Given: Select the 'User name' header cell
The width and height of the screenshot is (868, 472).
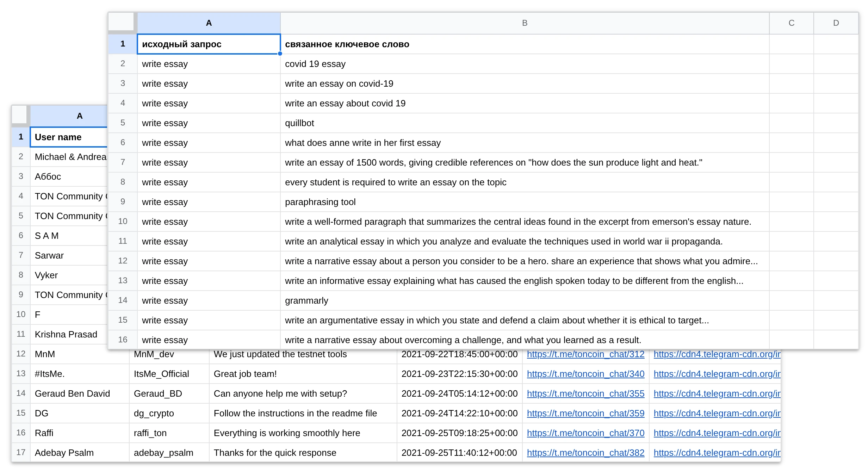Looking at the screenshot, I should point(69,137).
